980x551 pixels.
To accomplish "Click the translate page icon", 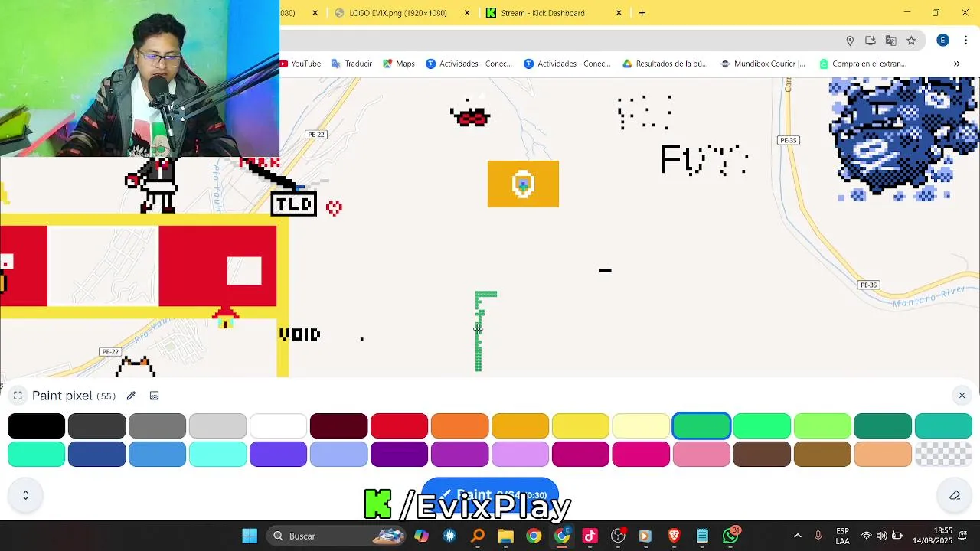I will [x=890, y=41].
